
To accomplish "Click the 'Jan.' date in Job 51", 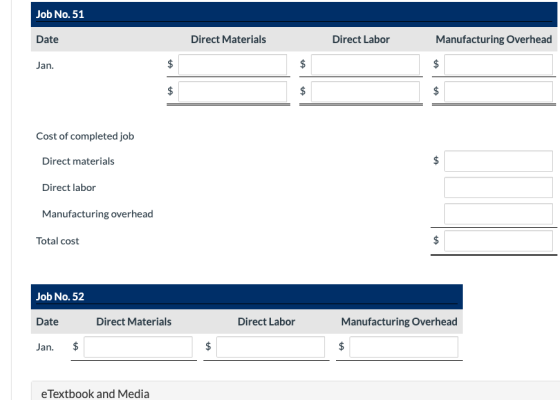I will [45, 66].
